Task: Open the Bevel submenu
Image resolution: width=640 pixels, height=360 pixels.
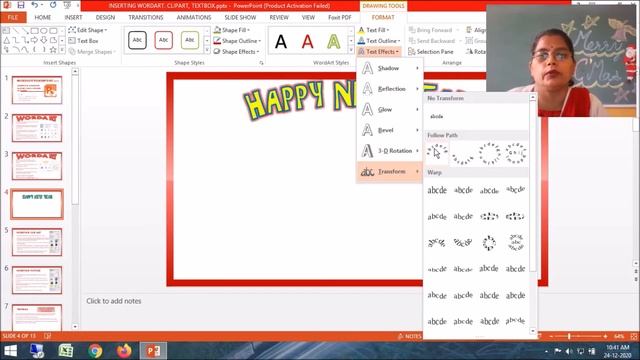Action: [390, 130]
